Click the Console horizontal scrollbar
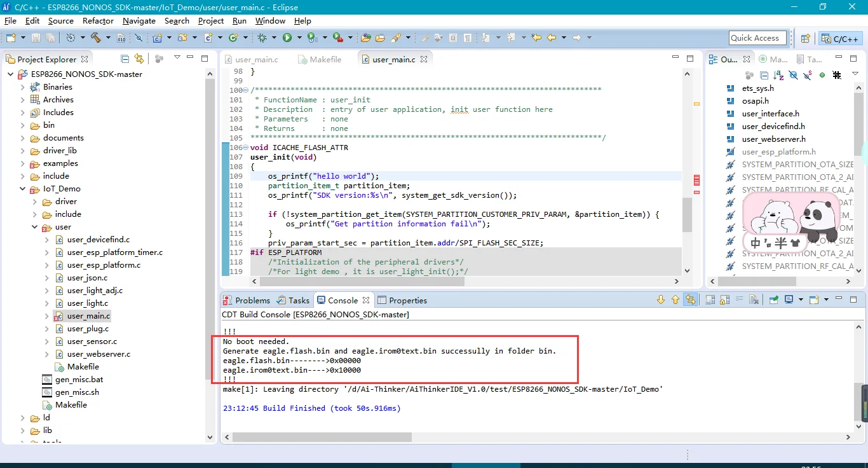 coord(322,437)
